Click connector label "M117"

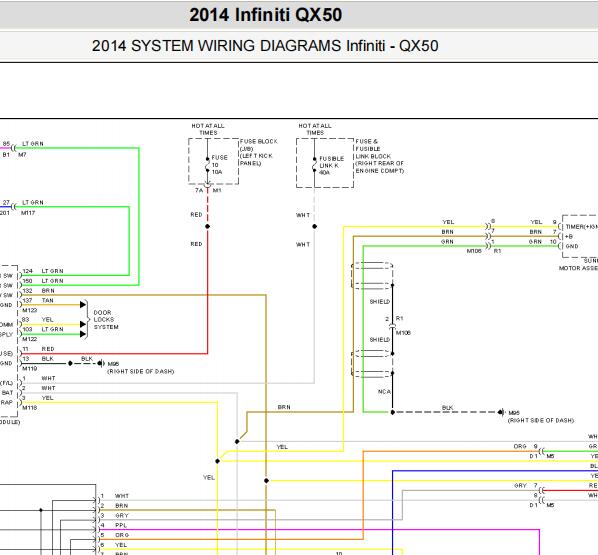coord(28,213)
